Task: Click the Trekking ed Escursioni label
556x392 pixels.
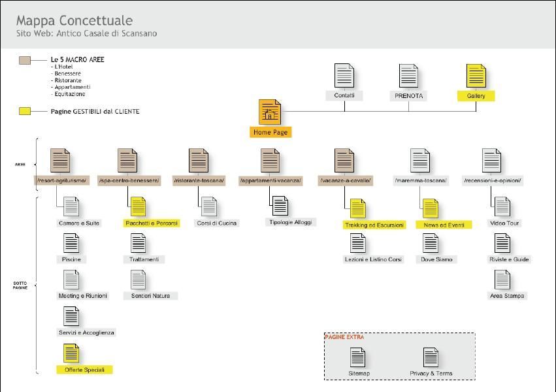Action: click(x=374, y=225)
